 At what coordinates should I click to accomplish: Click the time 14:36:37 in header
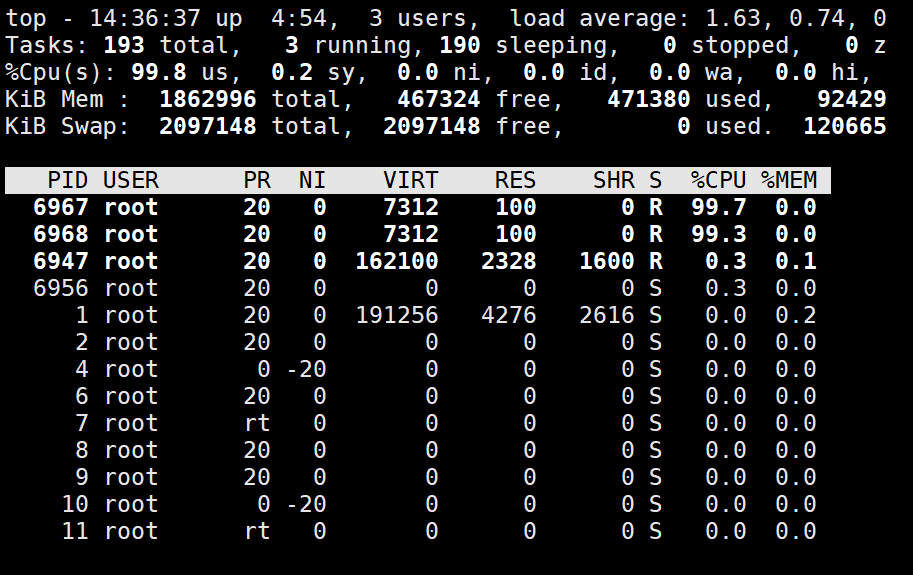(145, 19)
